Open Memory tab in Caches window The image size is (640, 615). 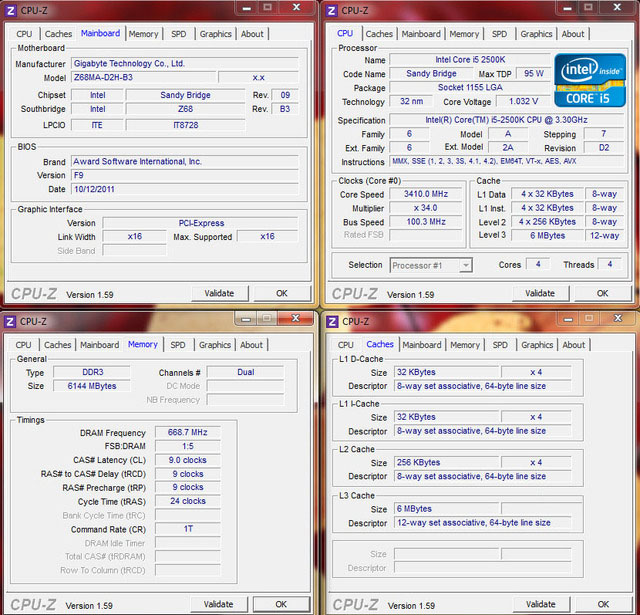tap(465, 345)
